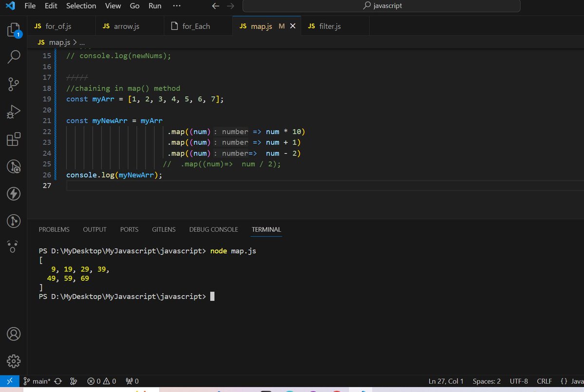584x392 pixels.
Task: Click the Go Back arrow in title bar
Action: [x=215, y=6]
